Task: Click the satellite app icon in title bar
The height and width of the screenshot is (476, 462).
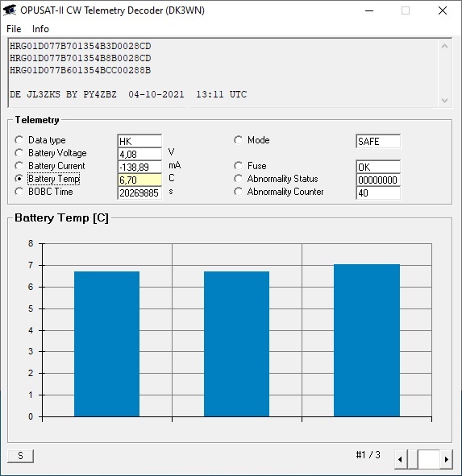Action: [x=10, y=10]
